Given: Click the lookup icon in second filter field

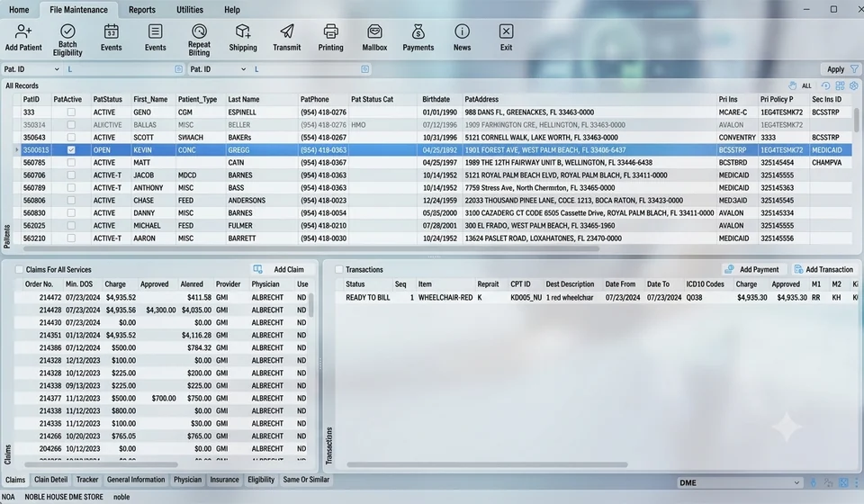Looking at the screenshot, I should 364,69.
